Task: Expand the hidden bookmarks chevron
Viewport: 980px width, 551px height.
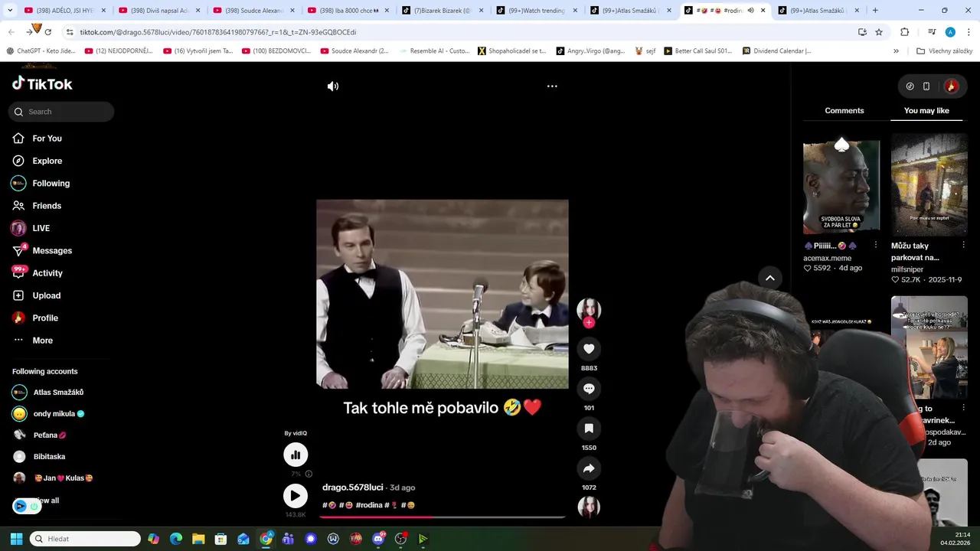Action: [896, 51]
